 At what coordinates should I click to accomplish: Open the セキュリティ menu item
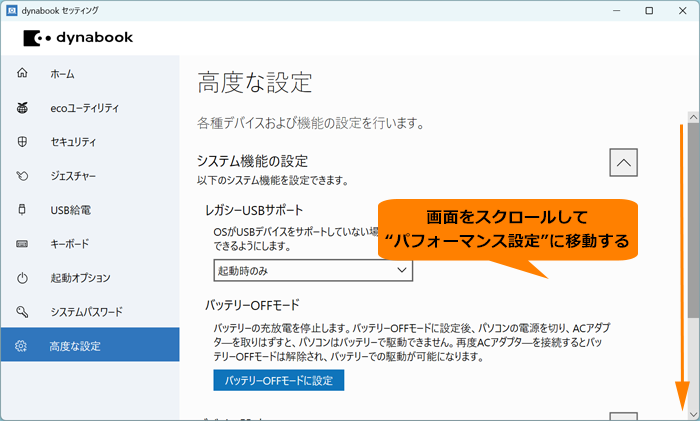coord(90,142)
